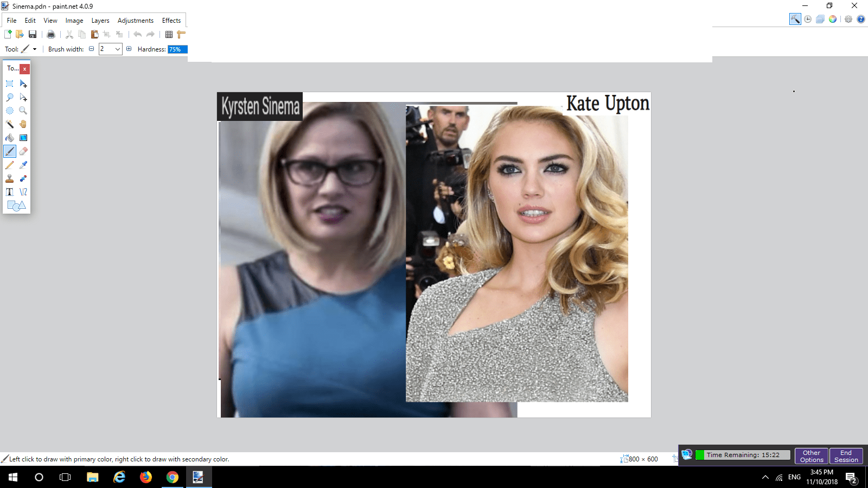Expand the active Tool chooser dropdown
Image resolution: width=868 pixels, height=488 pixels.
(35, 49)
